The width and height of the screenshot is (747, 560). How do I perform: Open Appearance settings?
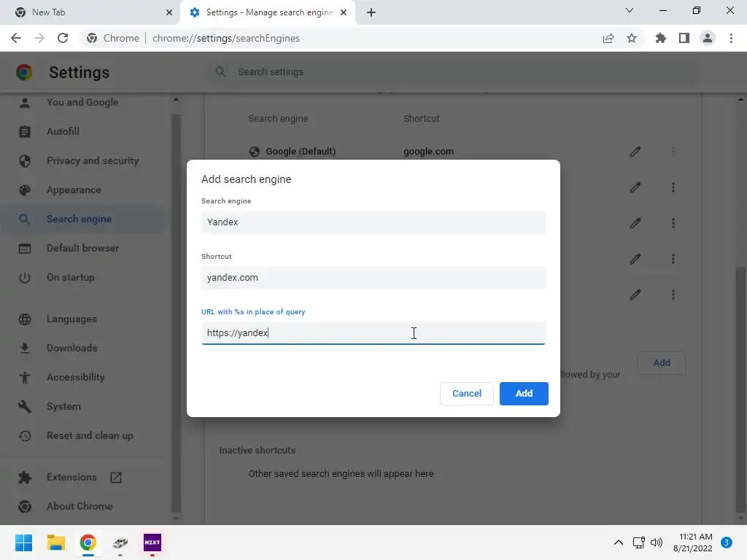click(x=82, y=190)
